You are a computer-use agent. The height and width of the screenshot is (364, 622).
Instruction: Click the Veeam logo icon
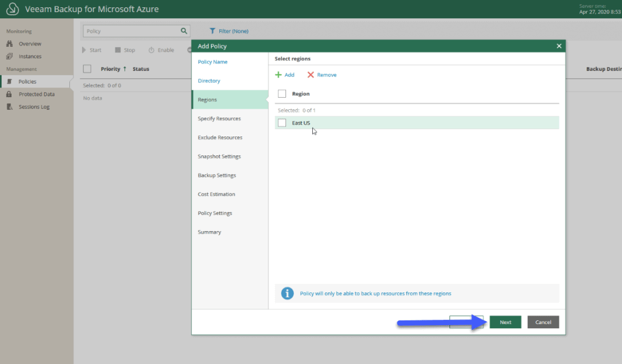click(12, 8)
